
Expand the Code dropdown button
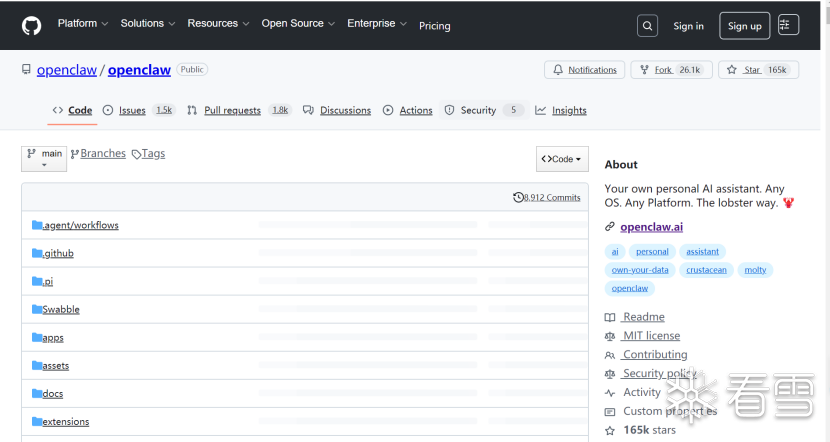[x=562, y=159]
